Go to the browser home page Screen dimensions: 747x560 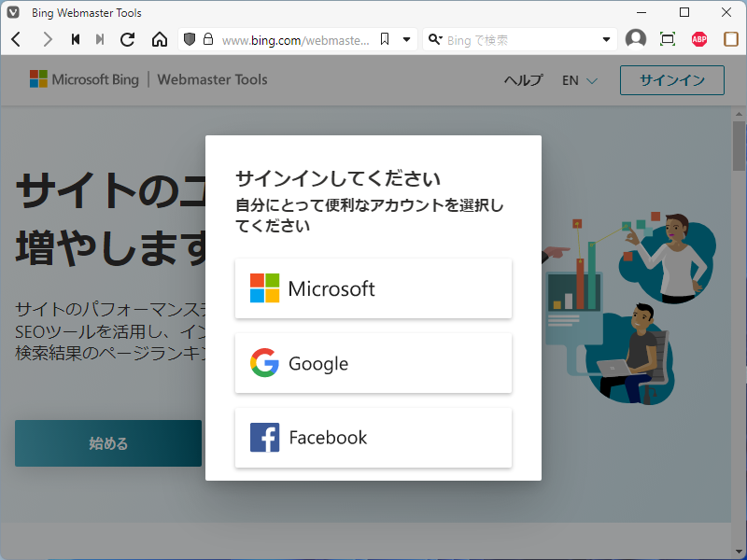pos(160,39)
